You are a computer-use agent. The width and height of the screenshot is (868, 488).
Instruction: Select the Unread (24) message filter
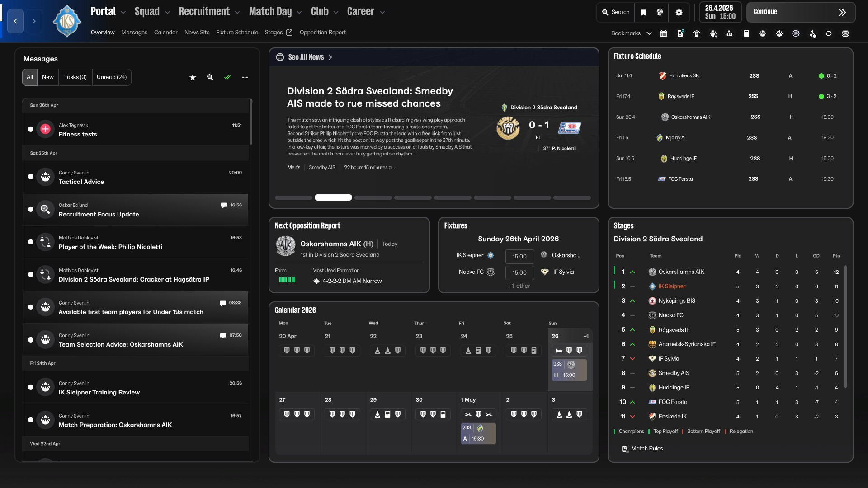tap(112, 77)
